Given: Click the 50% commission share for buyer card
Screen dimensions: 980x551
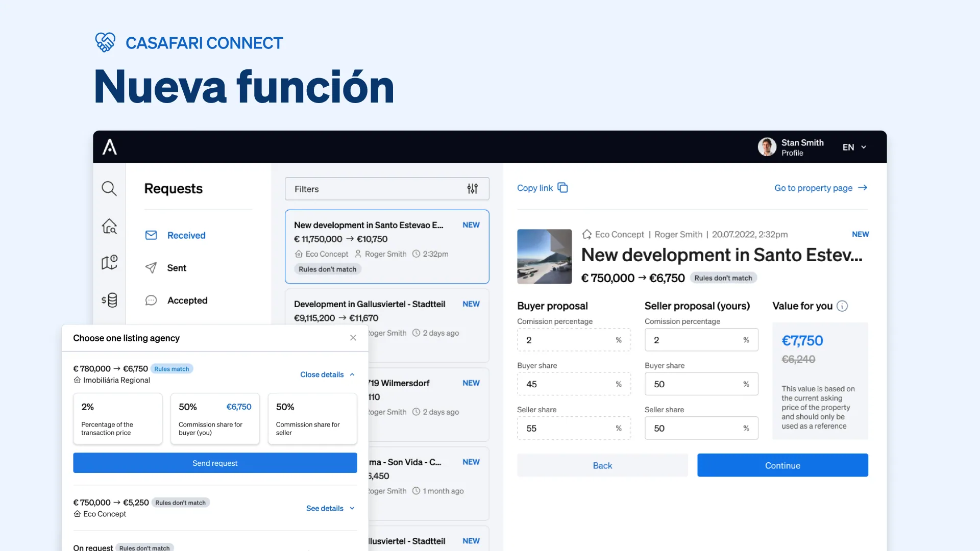Looking at the screenshot, I should tap(215, 418).
